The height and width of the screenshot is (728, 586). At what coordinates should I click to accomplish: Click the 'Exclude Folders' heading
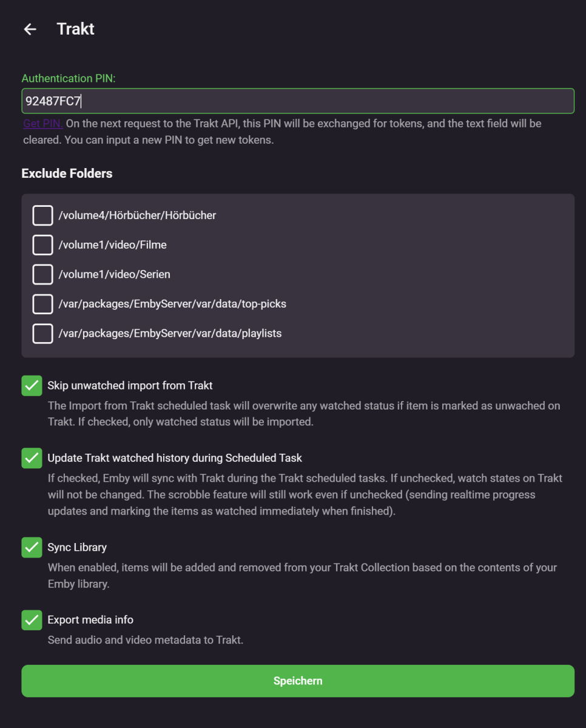click(x=67, y=174)
